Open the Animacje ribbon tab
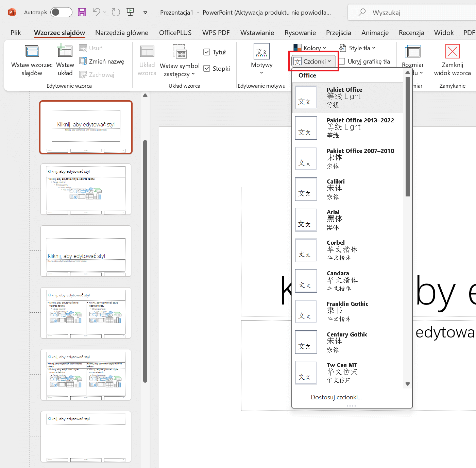476x468 pixels. point(375,33)
